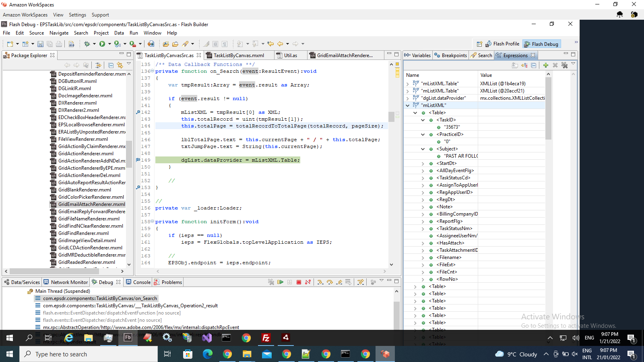Toggle breakpoint marker at line 149

[x=138, y=160]
